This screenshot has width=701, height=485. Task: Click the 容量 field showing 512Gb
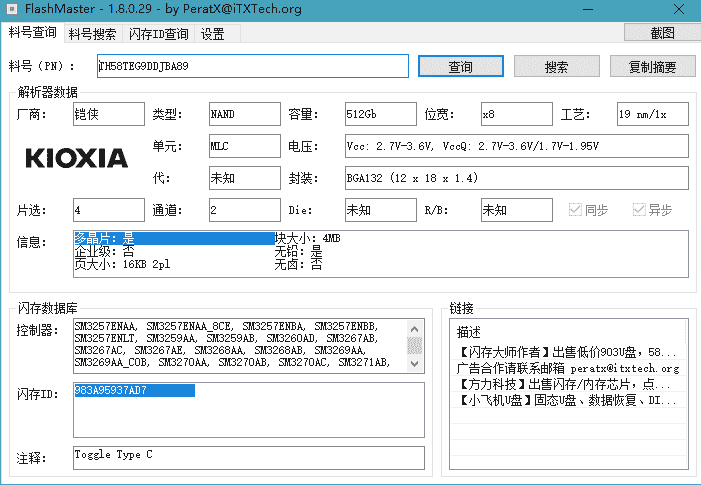380,114
